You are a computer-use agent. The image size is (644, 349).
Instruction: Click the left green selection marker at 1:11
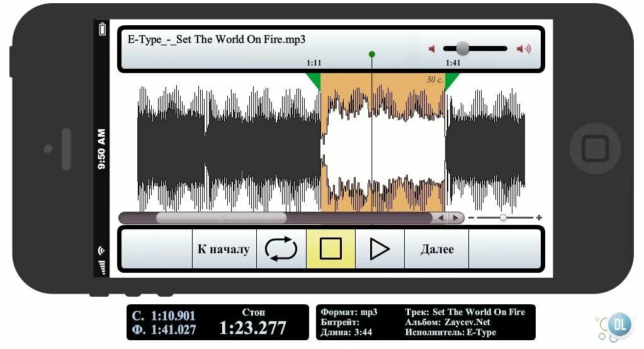tap(315, 81)
